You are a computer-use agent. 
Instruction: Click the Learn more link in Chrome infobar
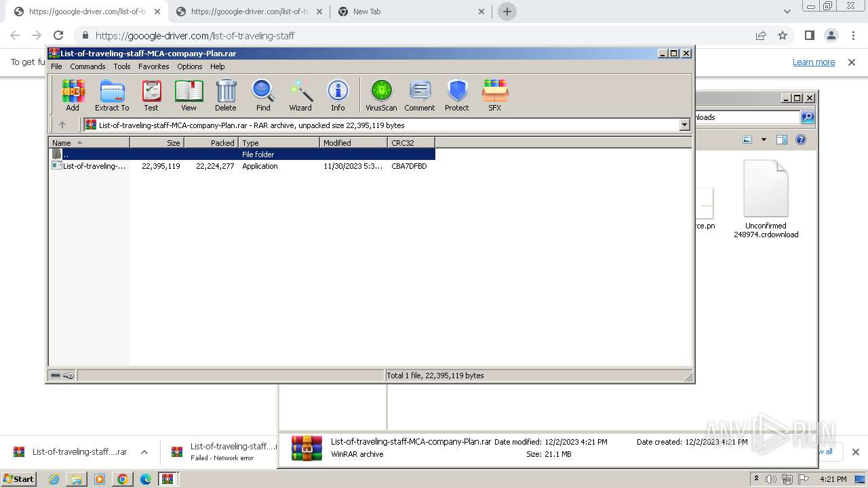click(x=814, y=62)
